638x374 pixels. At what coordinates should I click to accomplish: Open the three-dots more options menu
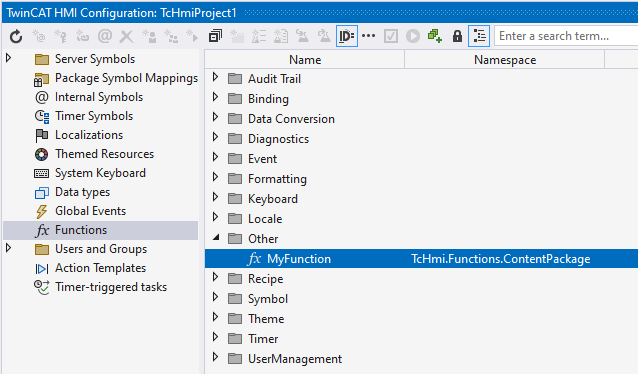point(369,36)
